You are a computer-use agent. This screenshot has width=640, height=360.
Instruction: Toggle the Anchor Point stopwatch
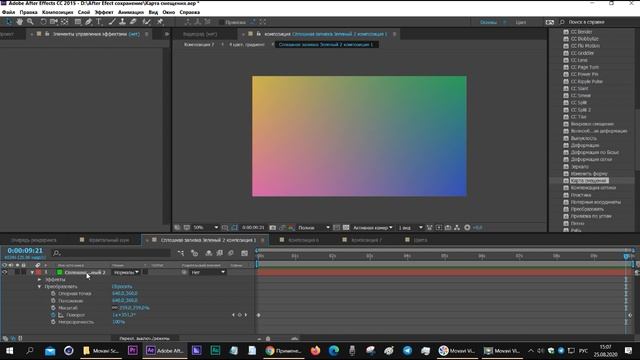pyautogui.click(x=53, y=293)
